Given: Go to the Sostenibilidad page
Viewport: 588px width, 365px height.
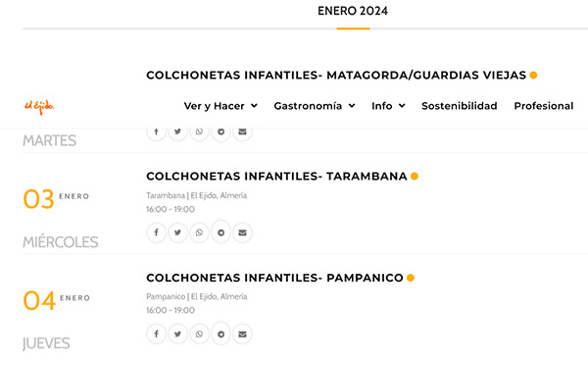Looking at the screenshot, I should [460, 106].
